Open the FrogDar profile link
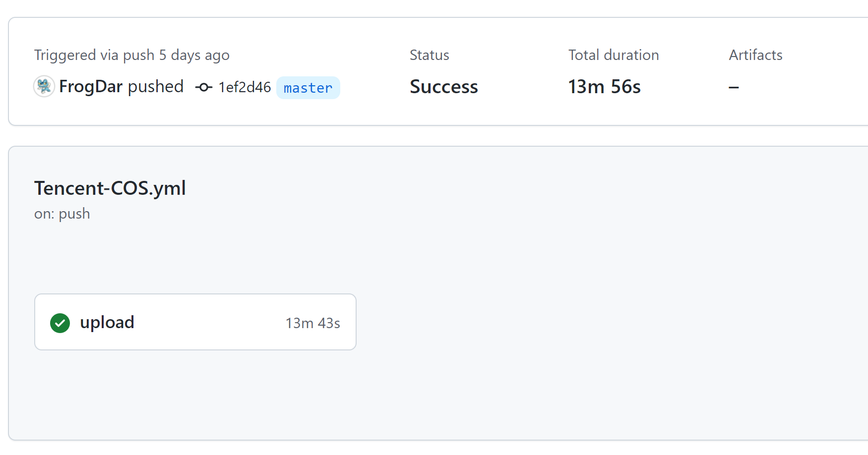Viewport: 868px width, 455px height. [x=91, y=87]
